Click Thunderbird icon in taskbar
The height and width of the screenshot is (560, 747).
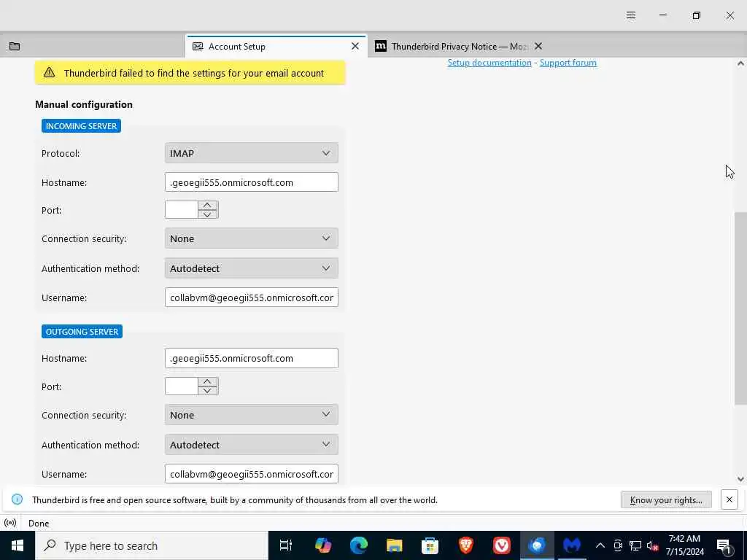[537, 545]
